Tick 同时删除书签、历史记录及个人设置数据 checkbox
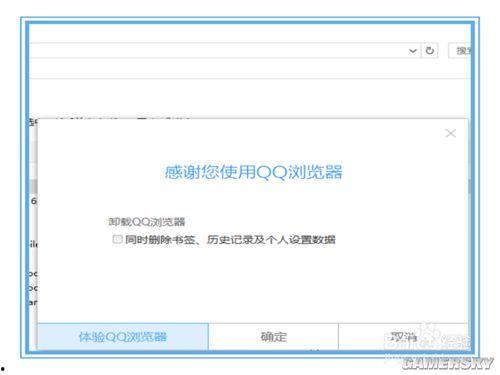Screen dimensions: 500x375 117,239
